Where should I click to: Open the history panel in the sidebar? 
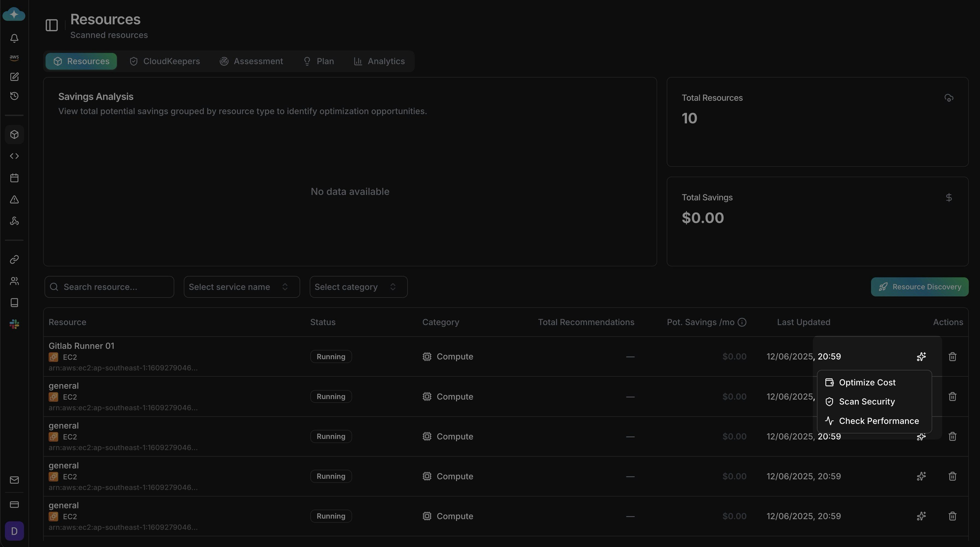pos(14,96)
